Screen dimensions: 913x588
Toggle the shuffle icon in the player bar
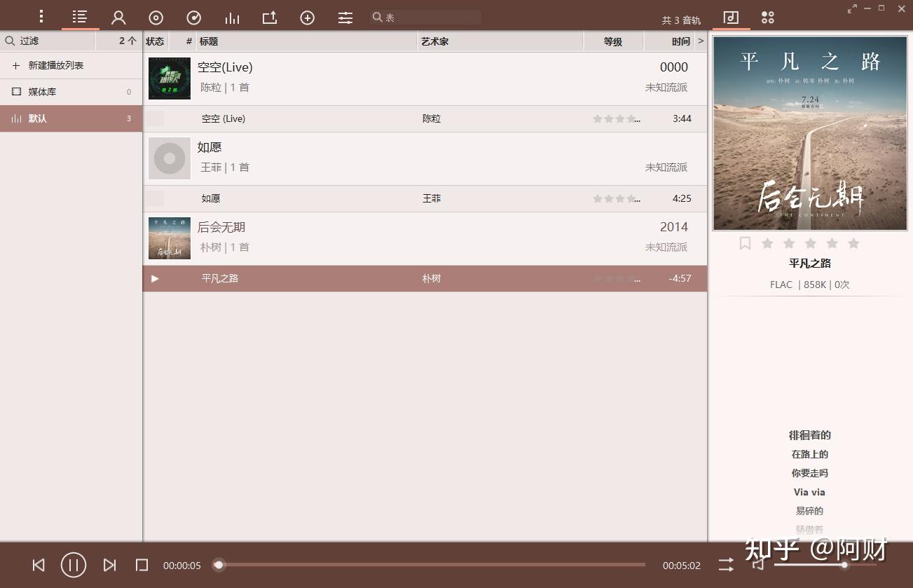click(x=726, y=565)
